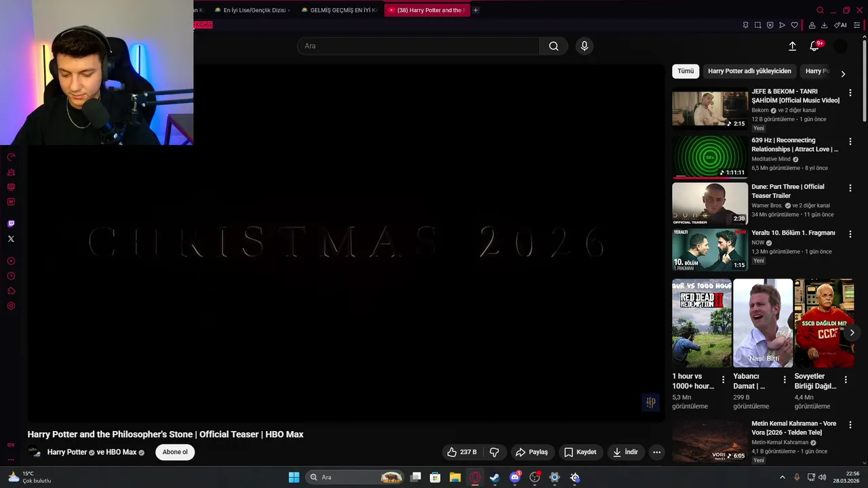Screen dimensions: 868x488
Task: Open Easy Setup sliders icon
Action: pos(859,25)
